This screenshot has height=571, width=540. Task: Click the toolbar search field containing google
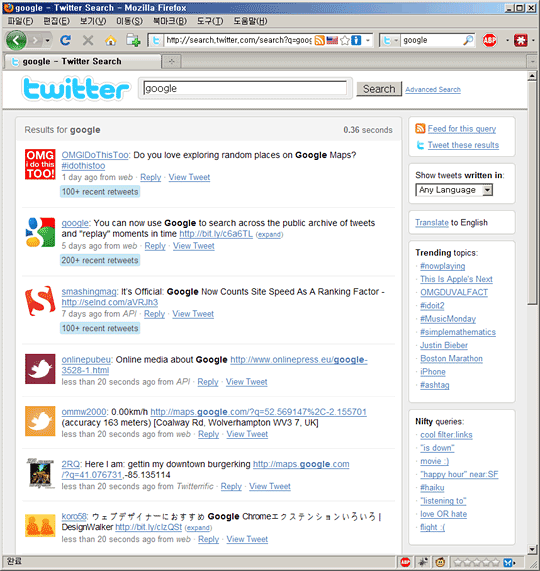click(431, 40)
